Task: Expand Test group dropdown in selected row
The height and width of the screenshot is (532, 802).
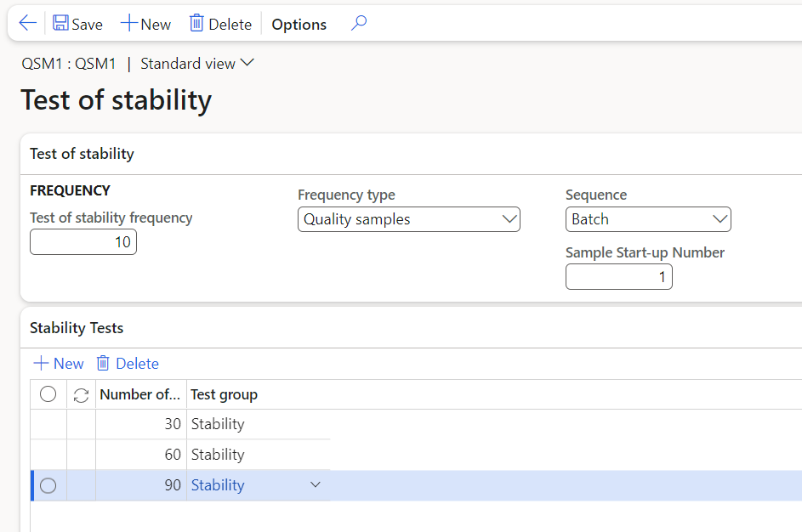Action: pyautogui.click(x=316, y=485)
